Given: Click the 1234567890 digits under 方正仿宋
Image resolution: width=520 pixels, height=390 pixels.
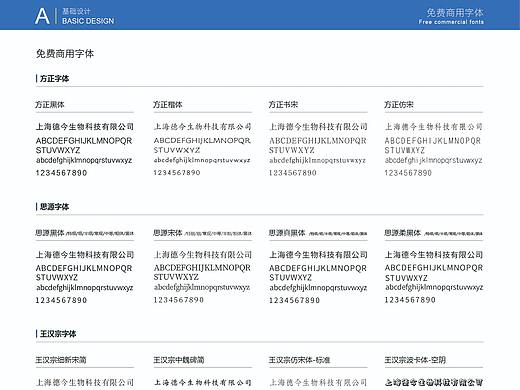Looking at the screenshot, I should click(408, 173).
